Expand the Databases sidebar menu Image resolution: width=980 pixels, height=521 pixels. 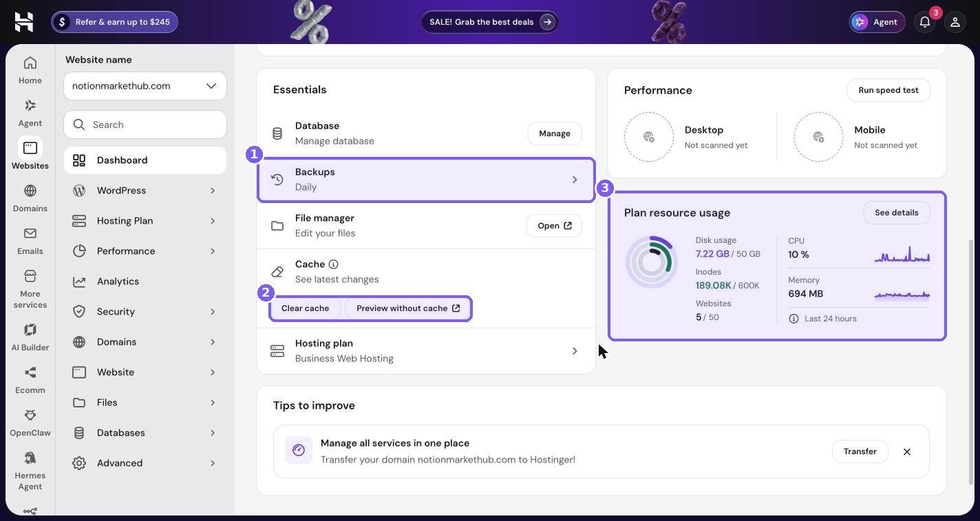[145, 433]
